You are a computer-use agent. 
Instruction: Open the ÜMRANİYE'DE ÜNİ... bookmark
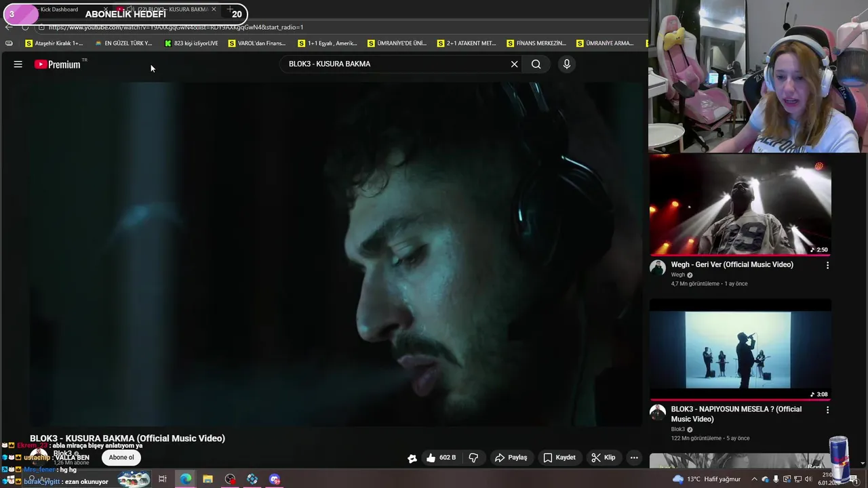pyautogui.click(x=397, y=43)
